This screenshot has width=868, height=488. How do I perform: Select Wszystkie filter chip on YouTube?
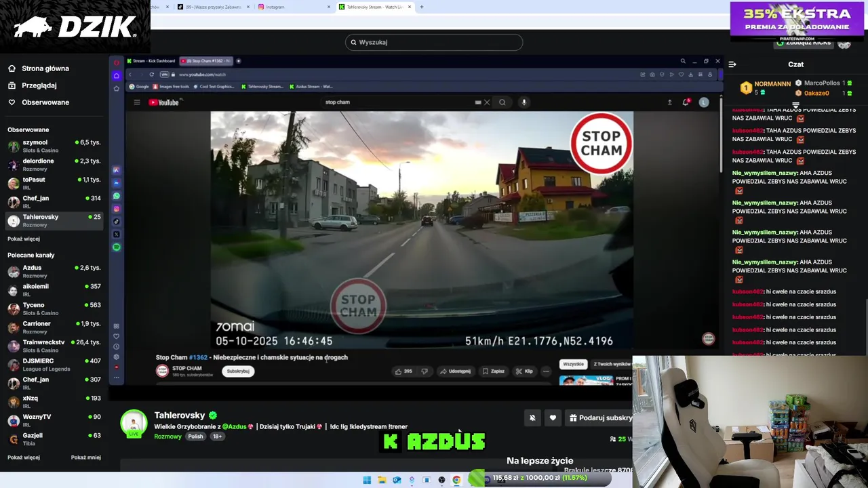(x=573, y=364)
